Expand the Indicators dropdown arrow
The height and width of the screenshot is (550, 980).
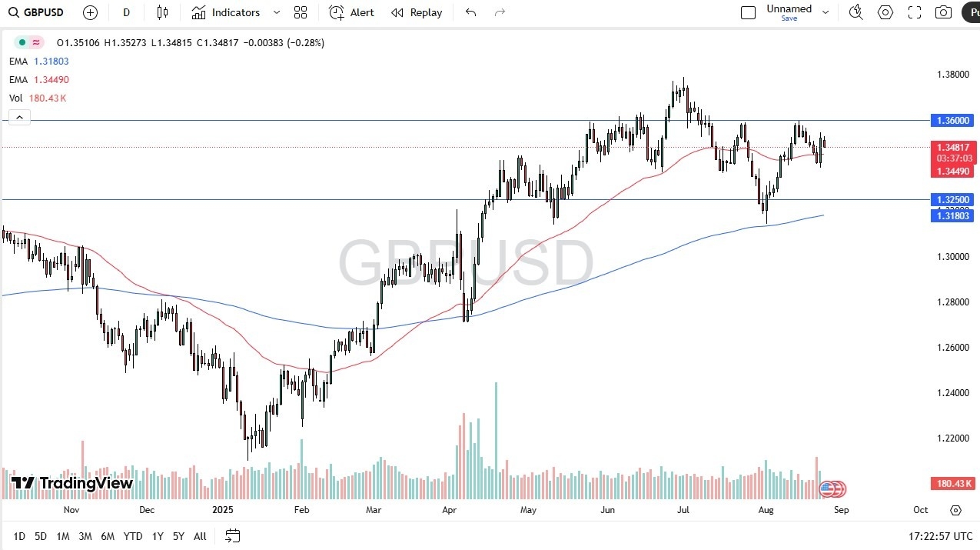[276, 12]
